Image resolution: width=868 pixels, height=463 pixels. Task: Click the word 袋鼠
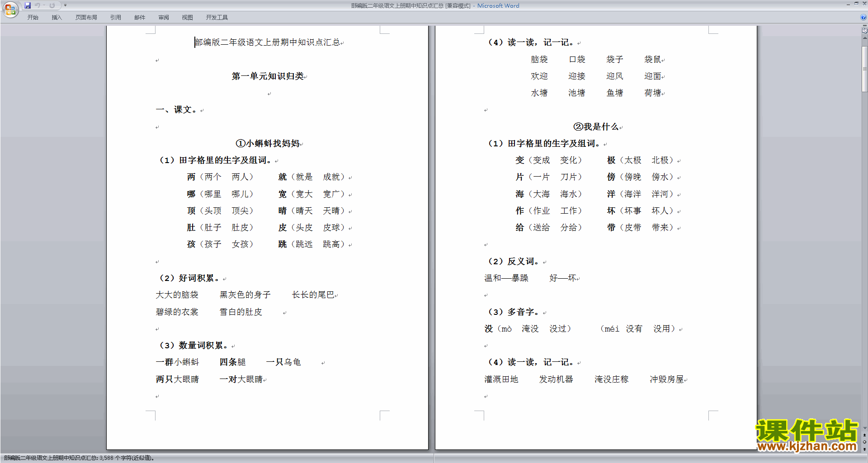point(653,60)
